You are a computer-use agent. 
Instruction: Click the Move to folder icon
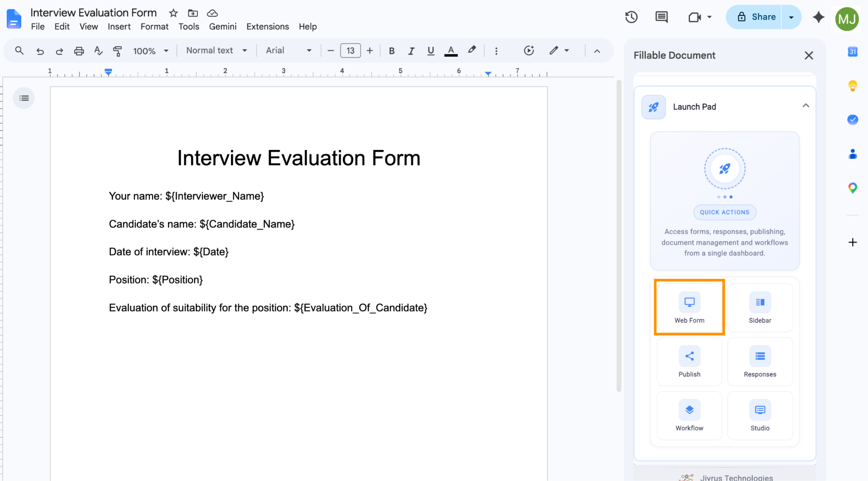coord(193,13)
